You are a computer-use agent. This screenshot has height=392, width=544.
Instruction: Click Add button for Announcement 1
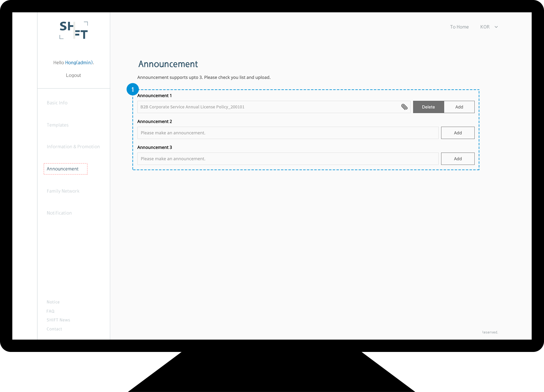pyautogui.click(x=459, y=107)
